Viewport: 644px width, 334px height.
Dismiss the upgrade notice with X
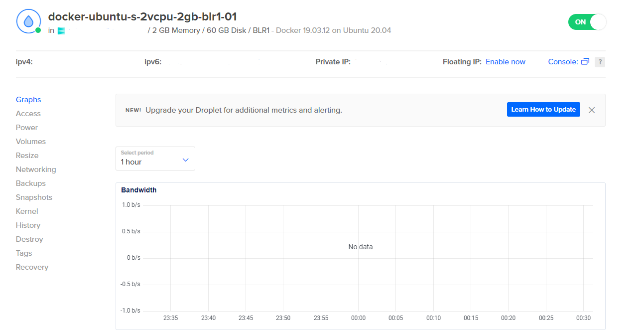(591, 110)
